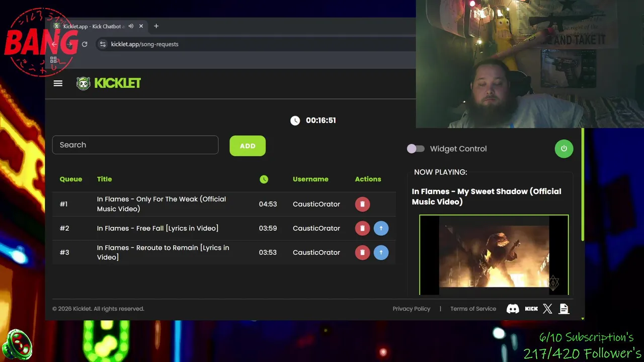Click the Actions column header
The width and height of the screenshot is (644, 362).
368,179
